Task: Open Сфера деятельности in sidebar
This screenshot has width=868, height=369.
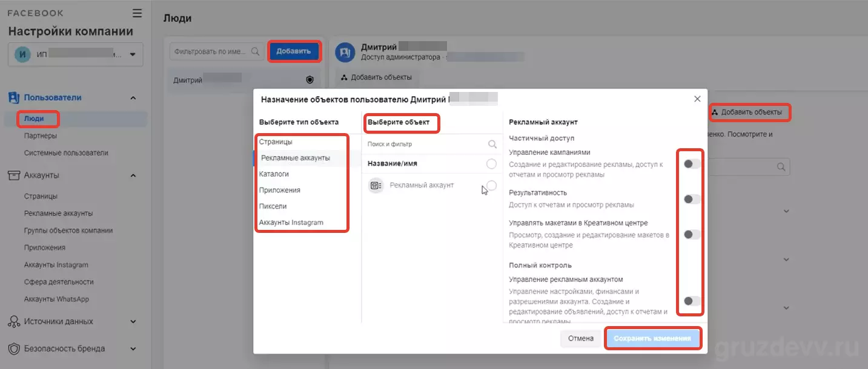Action: pyautogui.click(x=59, y=282)
